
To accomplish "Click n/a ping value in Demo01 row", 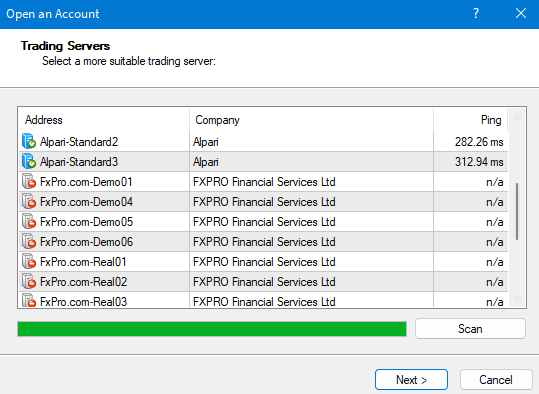I will (x=495, y=182).
